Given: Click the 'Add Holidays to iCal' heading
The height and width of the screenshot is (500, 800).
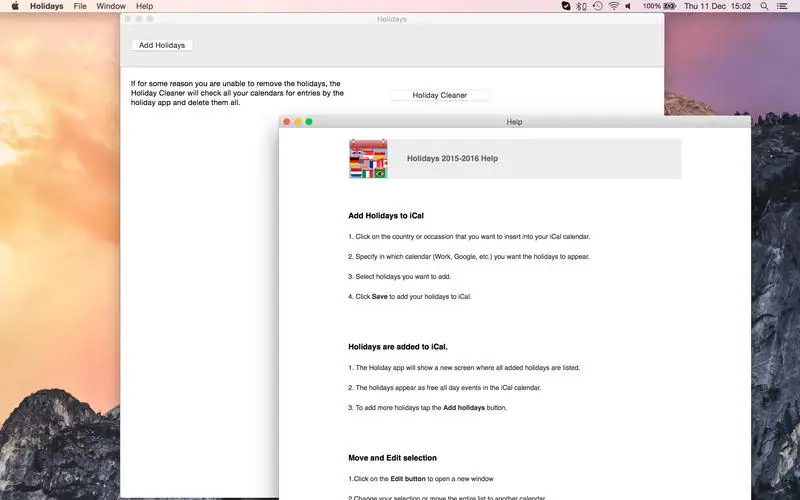Looking at the screenshot, I should pyautogui.click(x=386, y=215).
